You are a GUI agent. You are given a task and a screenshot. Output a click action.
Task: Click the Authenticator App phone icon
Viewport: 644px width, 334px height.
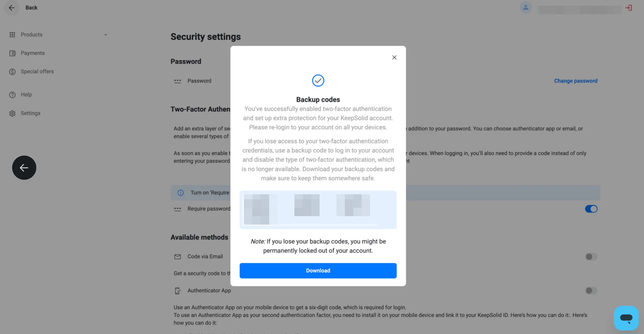tap(178, 291)
